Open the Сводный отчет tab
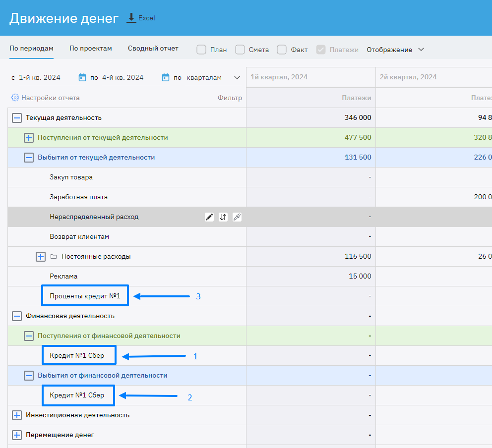Screen dimensions: 492x448 pyautogui.click(x=153, y=49)
